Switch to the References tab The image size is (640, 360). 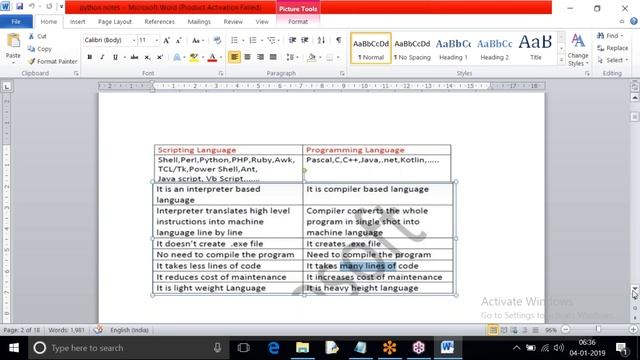(x=159, y=22)
